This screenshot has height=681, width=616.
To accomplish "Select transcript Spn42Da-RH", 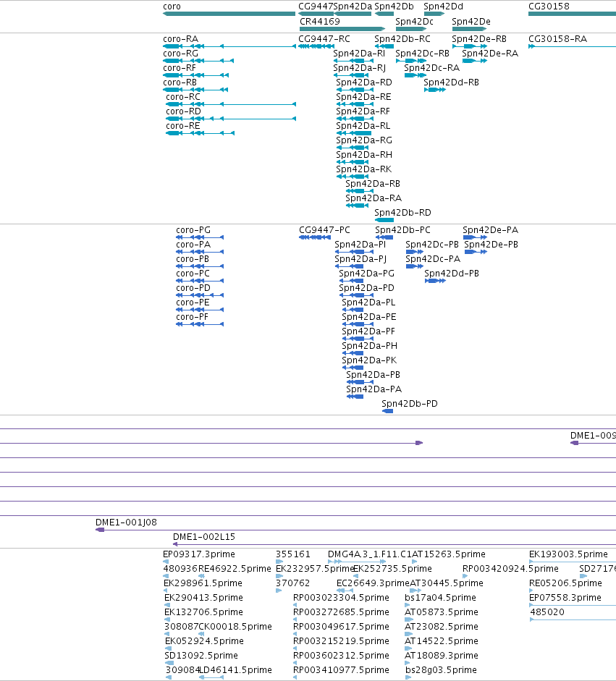I will tap(353, 162).
